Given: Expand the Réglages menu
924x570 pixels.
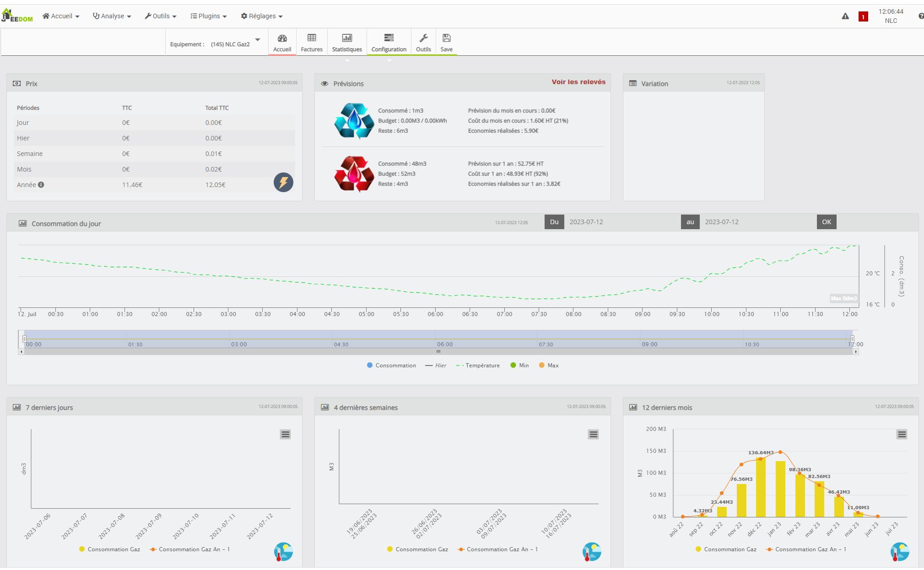Looking at the screenshot, I should [x=262, y=16].
